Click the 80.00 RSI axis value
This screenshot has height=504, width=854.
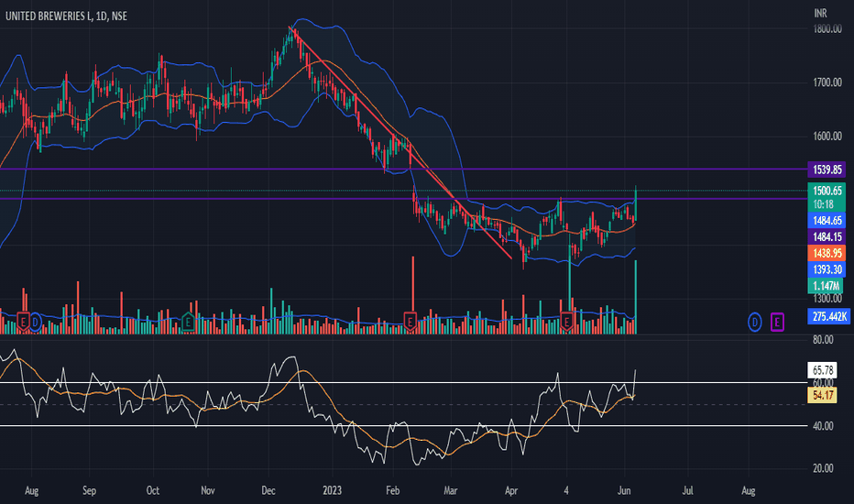point(823,339)
